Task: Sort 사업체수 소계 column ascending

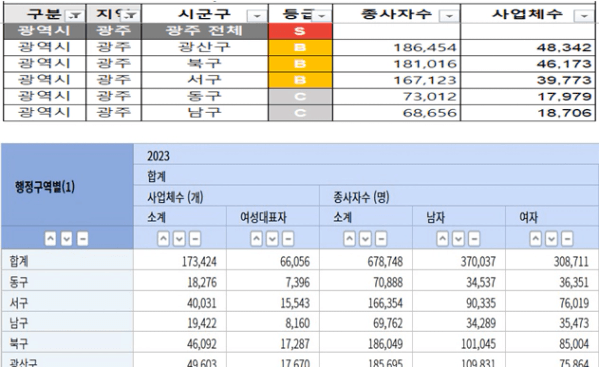Action: tap(163, 239)
